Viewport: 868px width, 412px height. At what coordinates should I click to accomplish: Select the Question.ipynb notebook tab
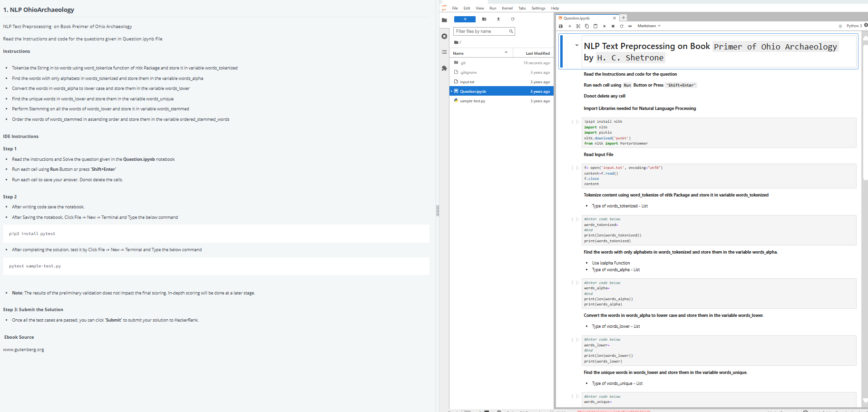point(587,18)
